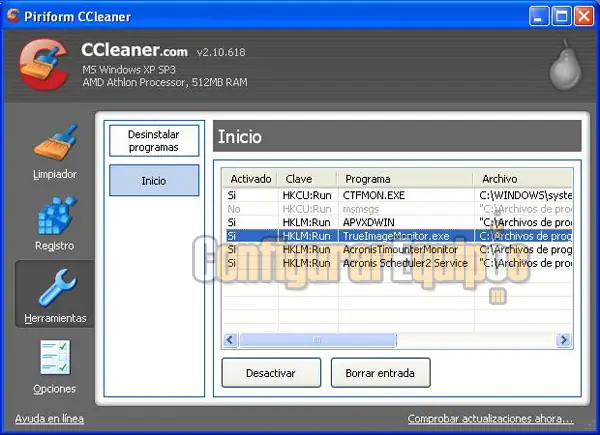Minimize the CCleaner window
Image resolution: width=600 pixels, height=435 pixels.
tap(539, 16)
